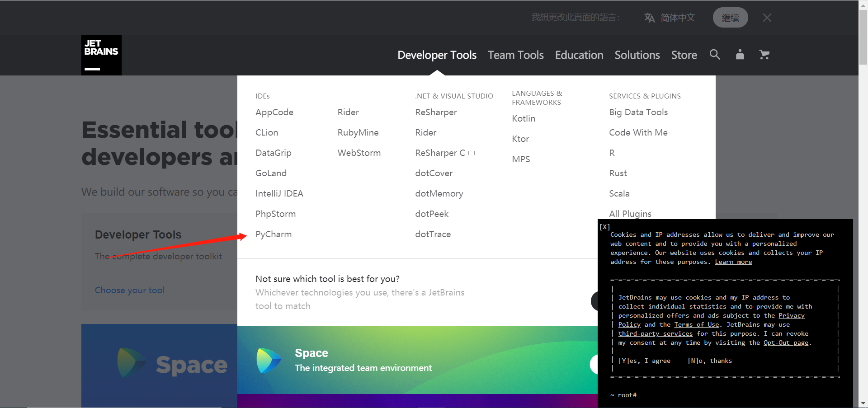Open ReSharper under .NET & Visual Studio
Screen dimensions: 868x408
[x=436, y=112]
